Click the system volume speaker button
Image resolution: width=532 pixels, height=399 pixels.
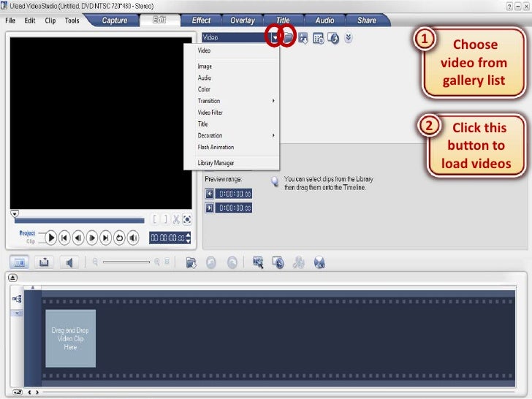click(133, 237)
